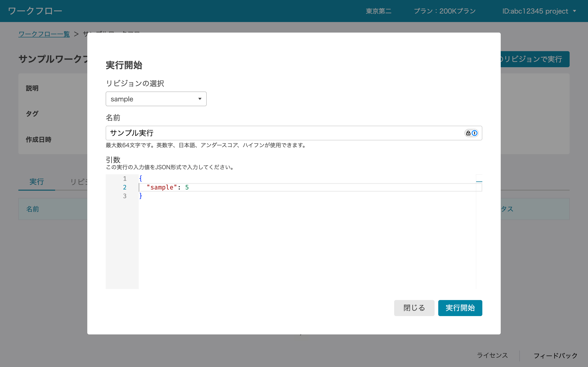Switch to the 実行 tab
588x367 pixels.
pyautogui.click(x=37, y=182)
